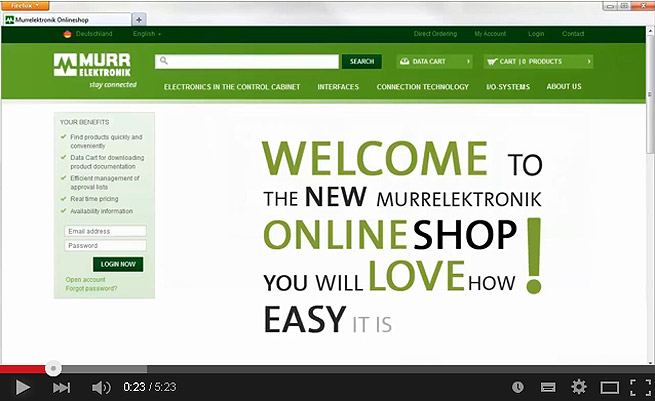Open the I/O-Systems menu
This screenshot has width=655, height=401.
tap(508, 87)
